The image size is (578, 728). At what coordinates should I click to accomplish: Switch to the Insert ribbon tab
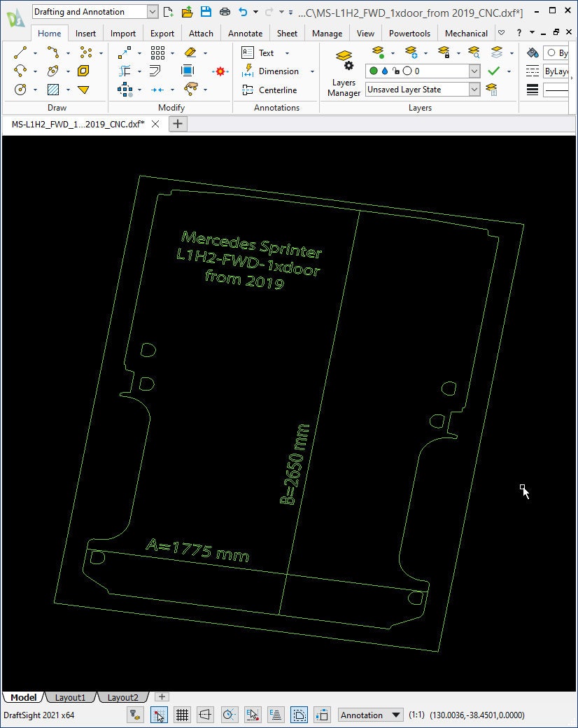pos(85,34)
